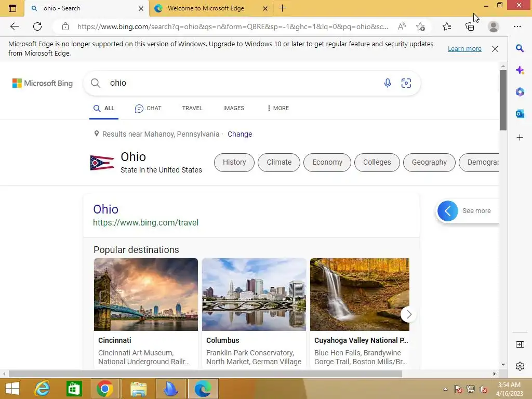Launch Google Chrome from taskbar
532x399 pixels.
(x=105, y=389)
